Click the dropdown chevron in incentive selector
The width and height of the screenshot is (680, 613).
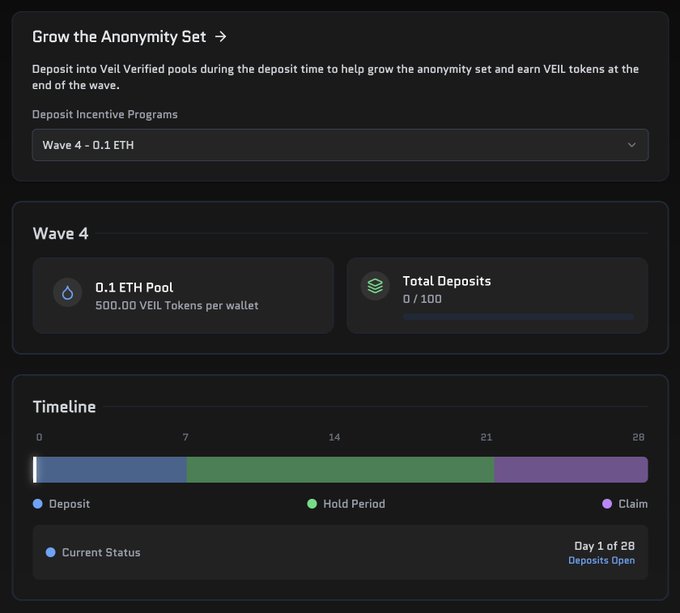631,145
